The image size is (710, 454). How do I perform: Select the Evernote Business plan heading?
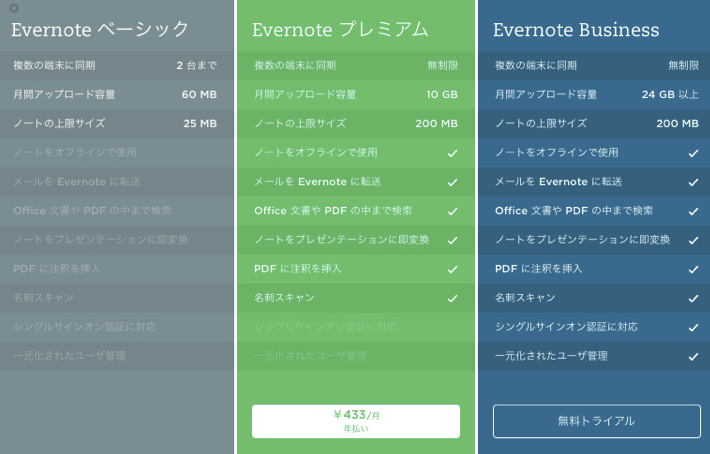[576, 30]
